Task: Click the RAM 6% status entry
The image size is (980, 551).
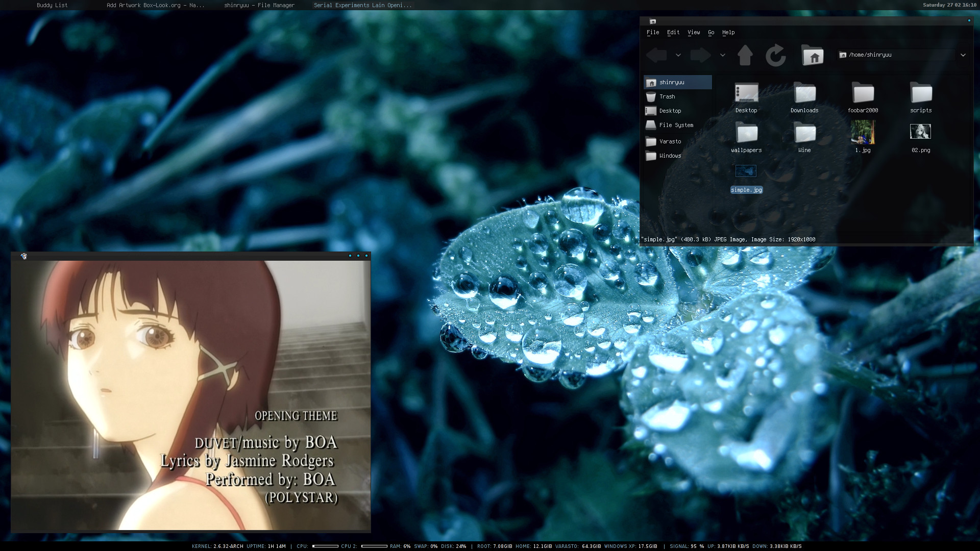Action: pos(400,546)
